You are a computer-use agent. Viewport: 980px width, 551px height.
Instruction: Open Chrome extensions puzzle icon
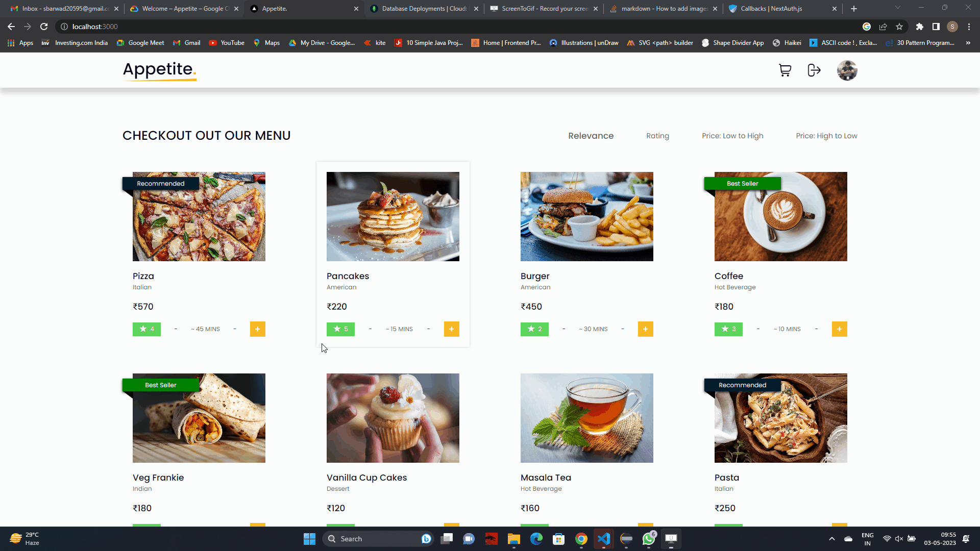tap(919, 27)
